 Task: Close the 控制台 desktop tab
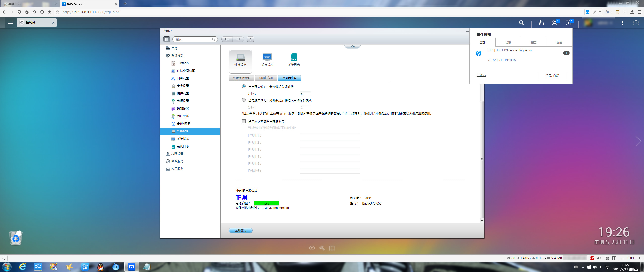pyautogui.click(x=53, y=23)
